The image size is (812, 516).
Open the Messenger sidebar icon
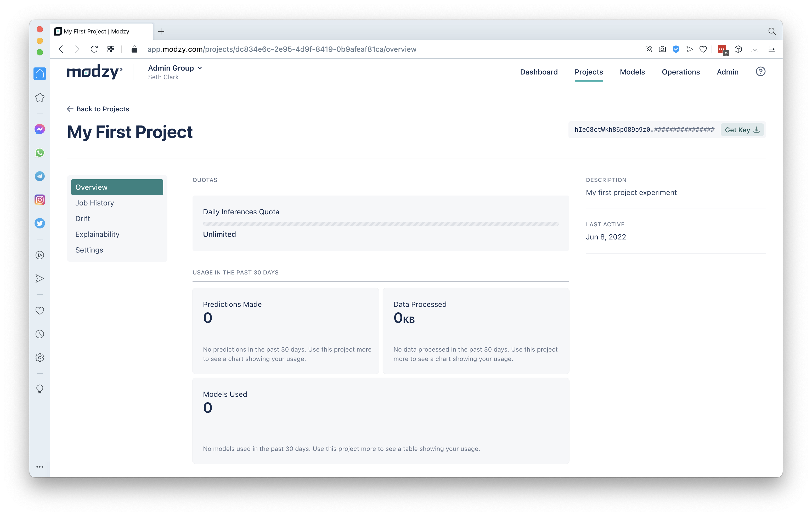40,129
